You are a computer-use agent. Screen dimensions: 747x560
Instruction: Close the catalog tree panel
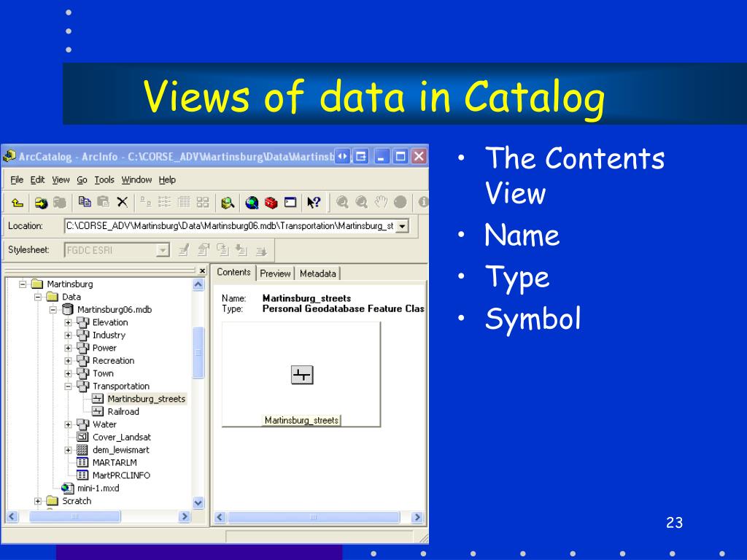click(x=203, y=271)
